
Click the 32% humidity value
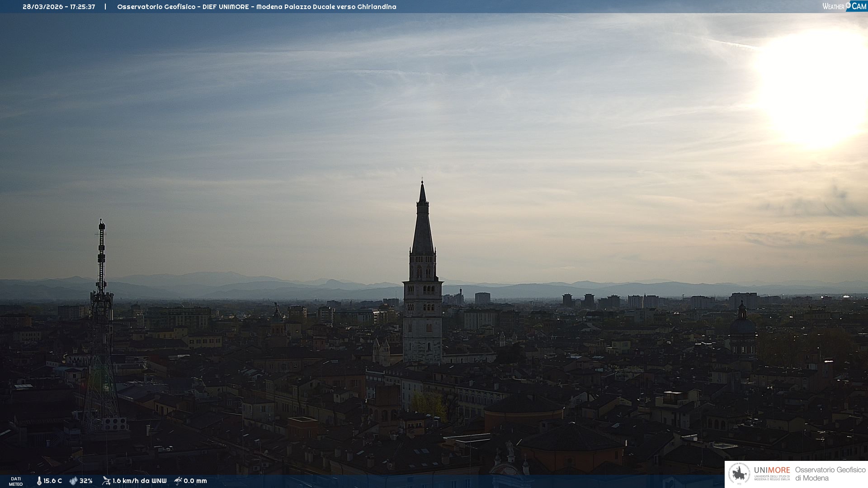tap(86, 481)
